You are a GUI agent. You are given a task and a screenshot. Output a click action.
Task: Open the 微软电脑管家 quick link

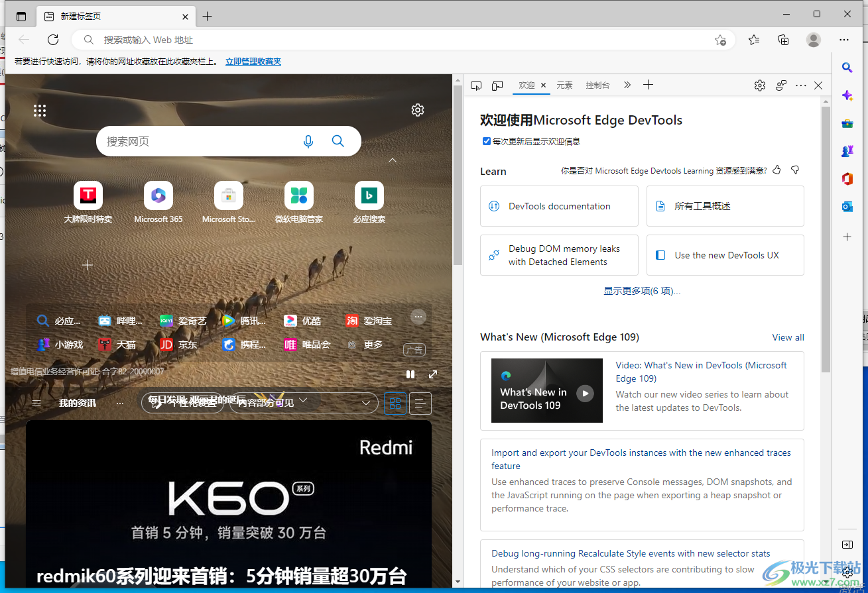299,203
